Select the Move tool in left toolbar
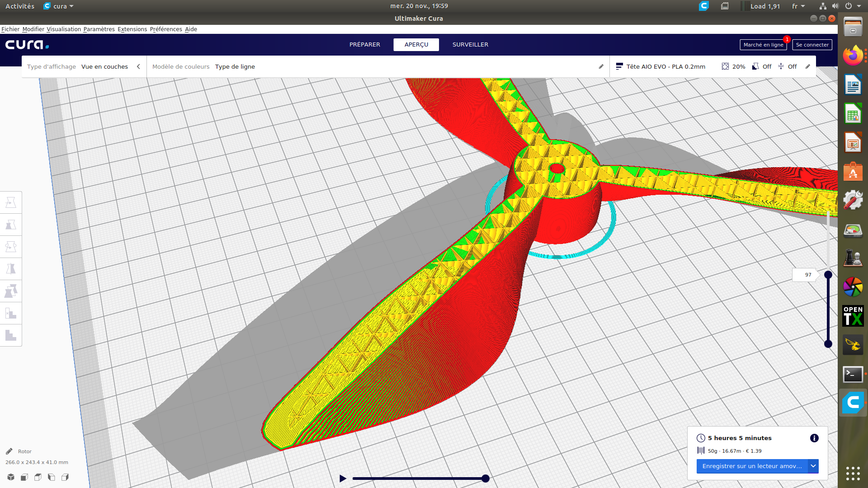868x488 pixels. pos(11,202)
